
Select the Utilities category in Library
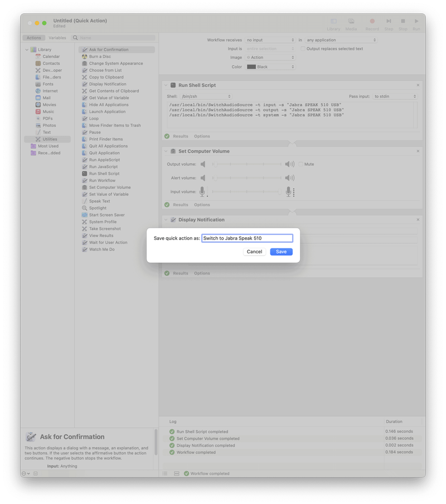50,139
